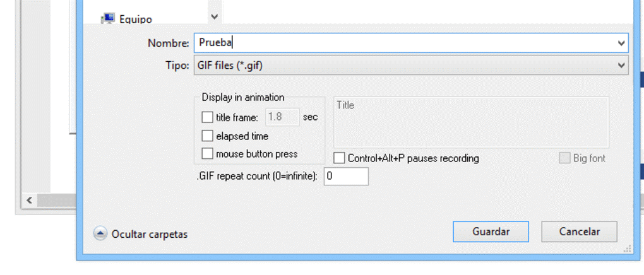Expand the Nombre filename history dropdown arrow

[x=622, y=43]
